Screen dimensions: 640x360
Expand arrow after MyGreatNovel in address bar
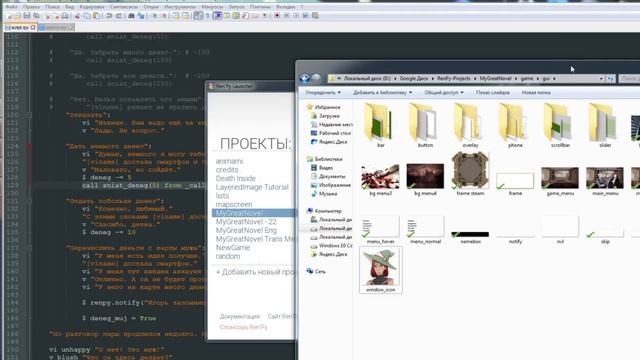point(516,78)
